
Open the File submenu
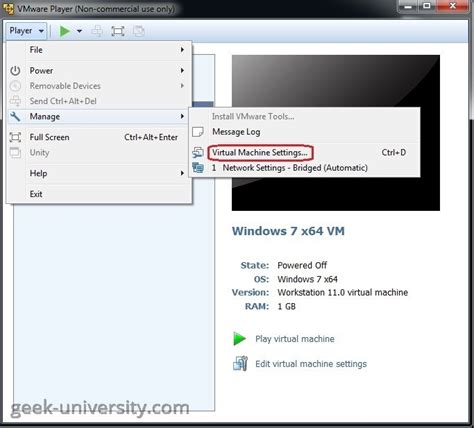click(x=99, y=50)
